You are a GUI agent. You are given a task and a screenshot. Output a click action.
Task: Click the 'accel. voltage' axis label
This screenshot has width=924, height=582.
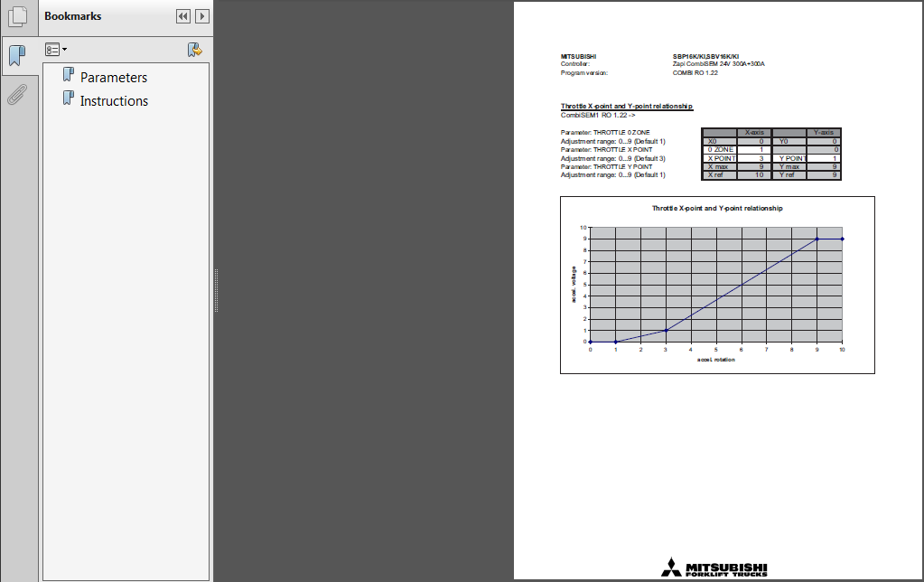pyautogui.click(x=574, y=285)
